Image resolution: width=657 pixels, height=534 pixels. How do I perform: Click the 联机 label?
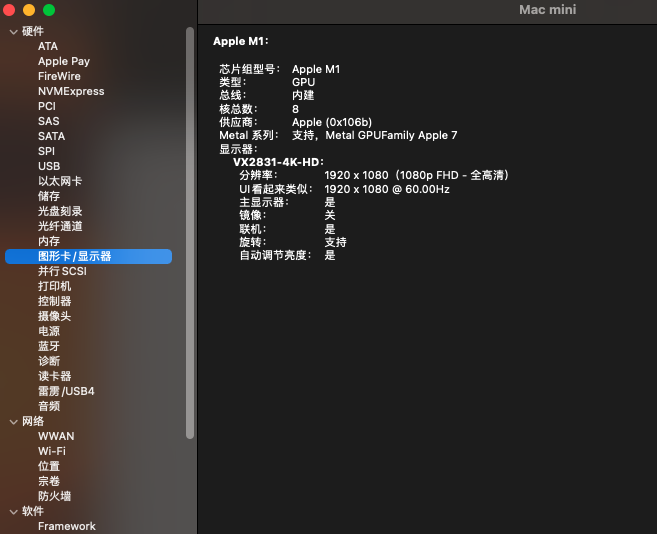(x=253, y=229)
